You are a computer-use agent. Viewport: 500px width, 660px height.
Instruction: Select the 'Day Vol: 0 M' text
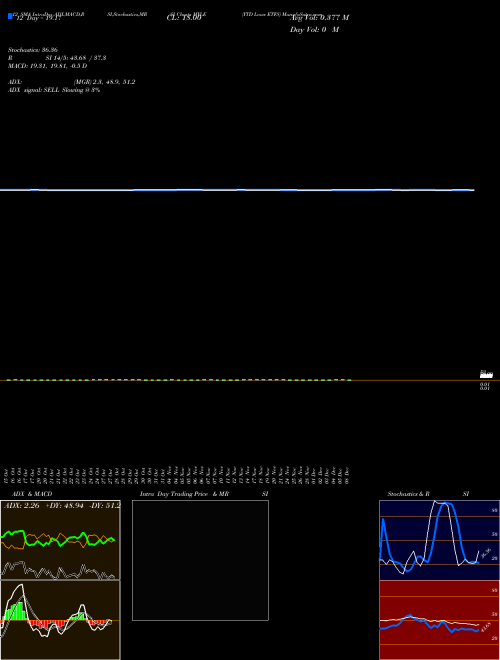click(x=314, y=30)
